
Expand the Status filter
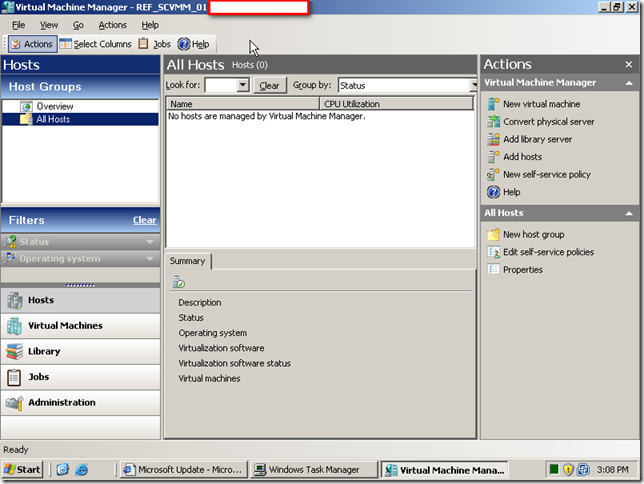click(x=150, y=242)
